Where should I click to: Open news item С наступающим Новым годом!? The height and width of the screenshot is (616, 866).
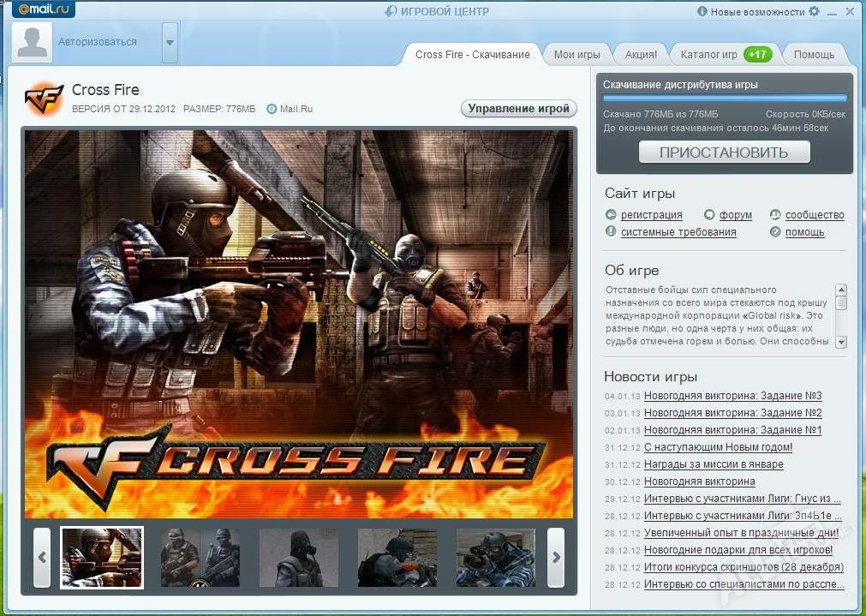(718, 447)
